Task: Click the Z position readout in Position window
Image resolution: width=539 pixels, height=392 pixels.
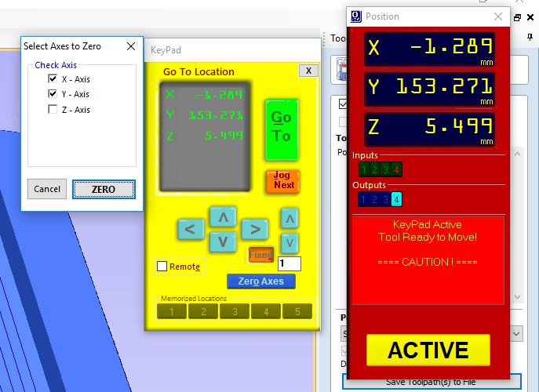Action: point(430,129)
